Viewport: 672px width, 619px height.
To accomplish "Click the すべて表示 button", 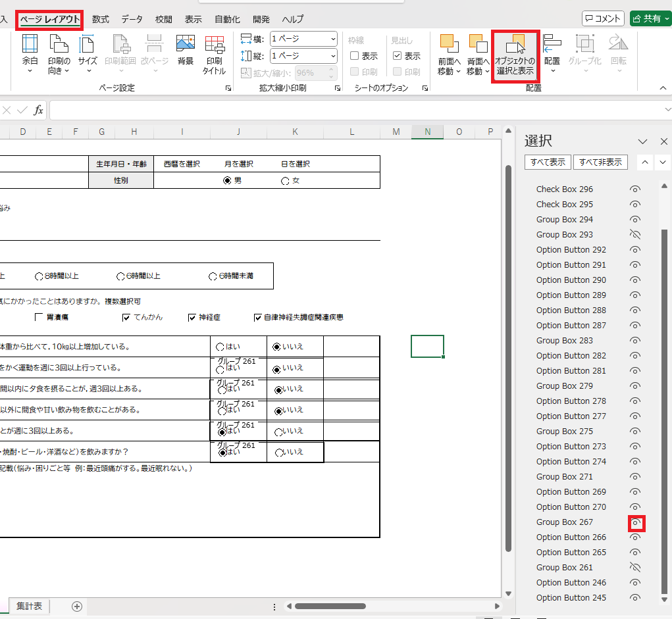I will tap(548, 162).
